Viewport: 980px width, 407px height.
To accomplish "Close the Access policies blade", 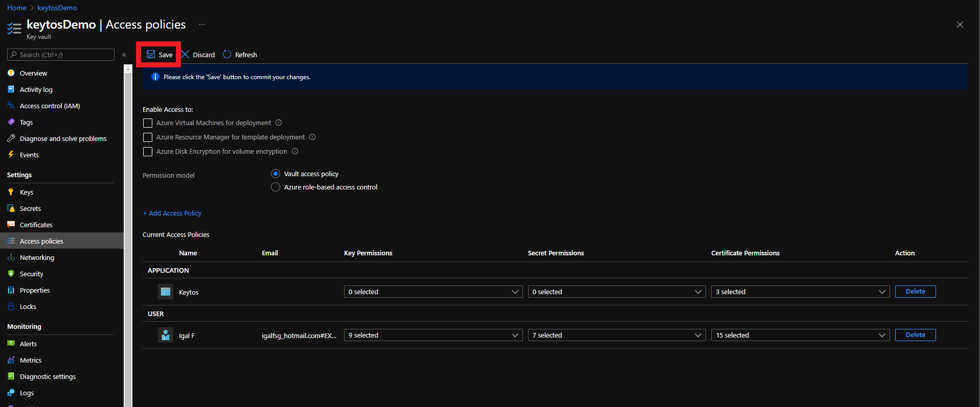I will [960, 25].
